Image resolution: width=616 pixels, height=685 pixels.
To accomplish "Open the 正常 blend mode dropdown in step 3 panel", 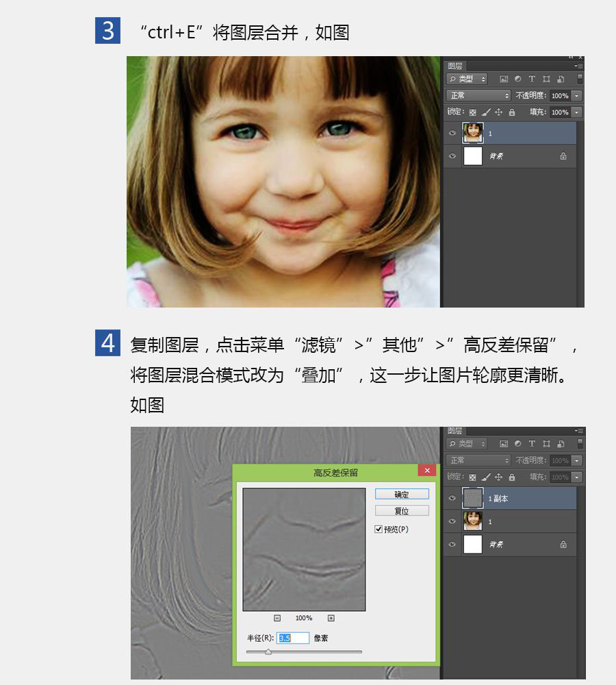I will click(478, 95).
